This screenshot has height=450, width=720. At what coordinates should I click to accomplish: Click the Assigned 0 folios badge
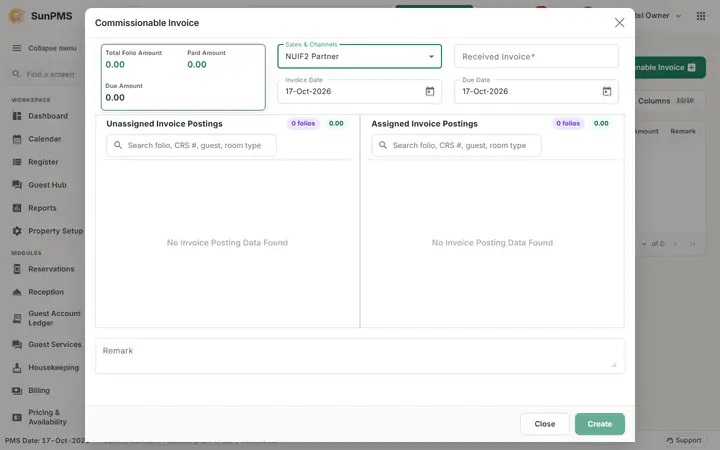click(x=568, y=124)
